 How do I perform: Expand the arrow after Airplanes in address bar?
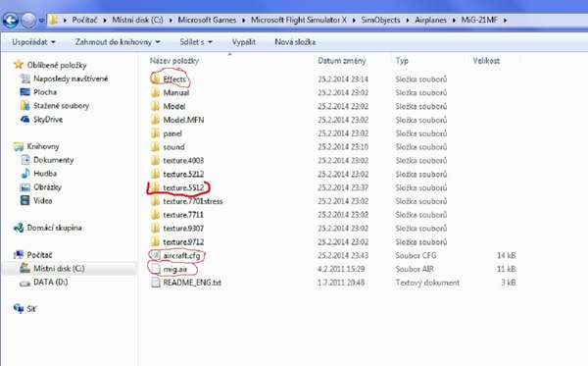click(x=454, y=21)
